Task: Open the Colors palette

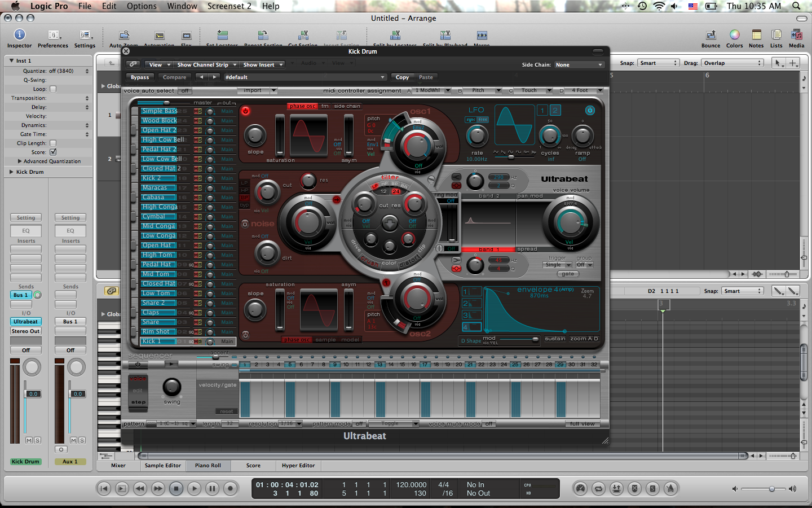Action: pyautogui.click(x=734, y=35)
